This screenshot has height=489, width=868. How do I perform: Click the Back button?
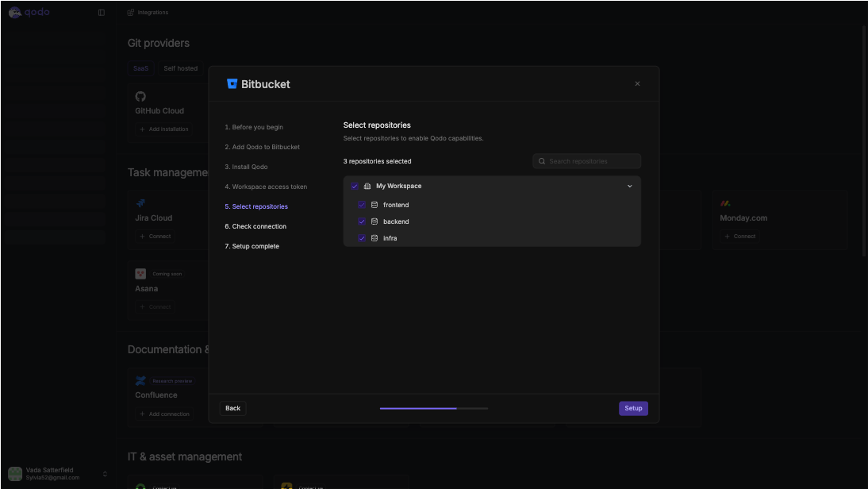click(232, 408)
